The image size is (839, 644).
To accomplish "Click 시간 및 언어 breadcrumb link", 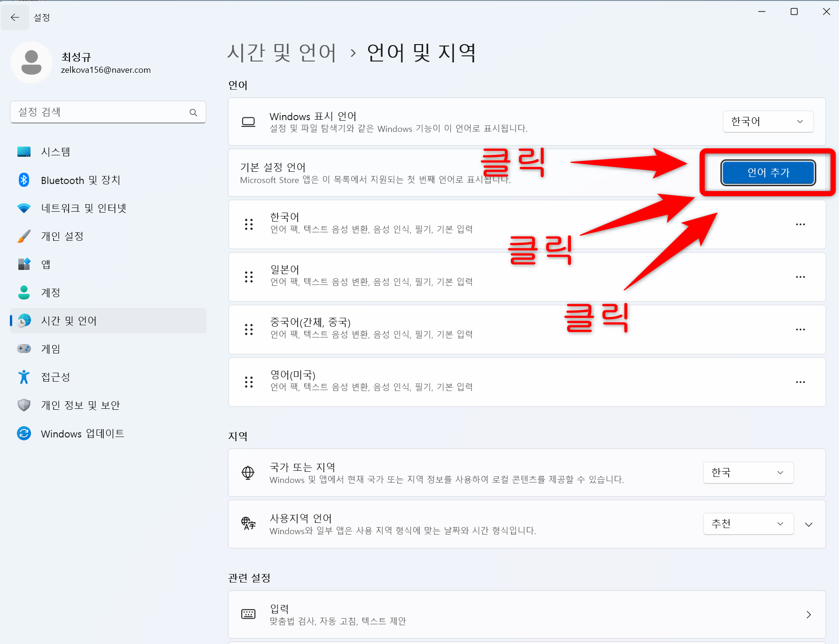I will pyautogui.click(x=282, y=52).
